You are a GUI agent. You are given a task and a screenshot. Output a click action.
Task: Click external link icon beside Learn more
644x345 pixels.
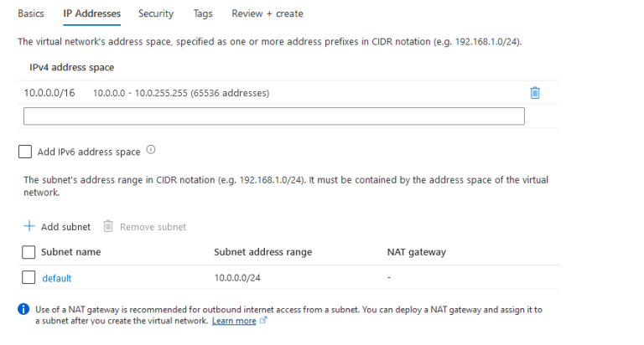coord(263,321)
